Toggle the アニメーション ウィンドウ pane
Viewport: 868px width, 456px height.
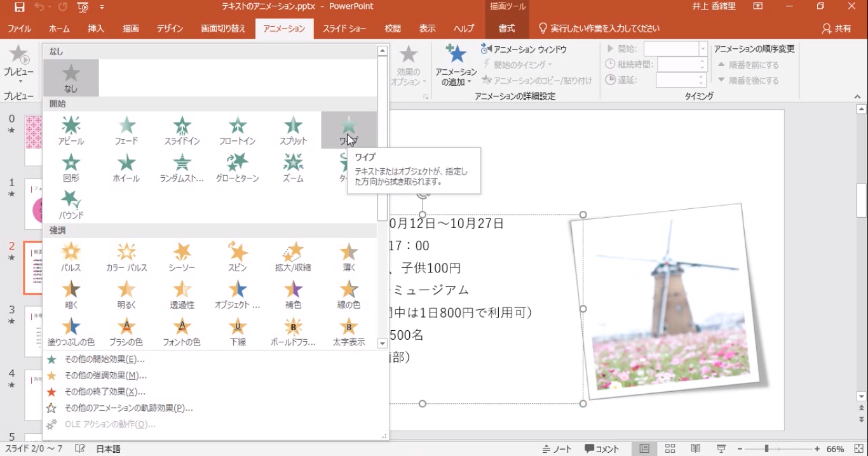coord(524,49)
